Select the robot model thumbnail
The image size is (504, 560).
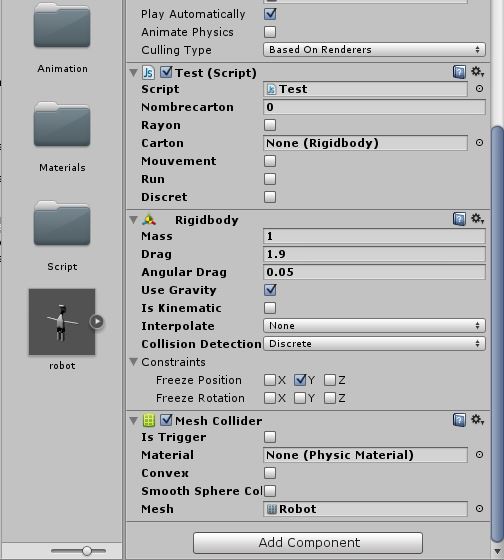[x=62, y=322]
